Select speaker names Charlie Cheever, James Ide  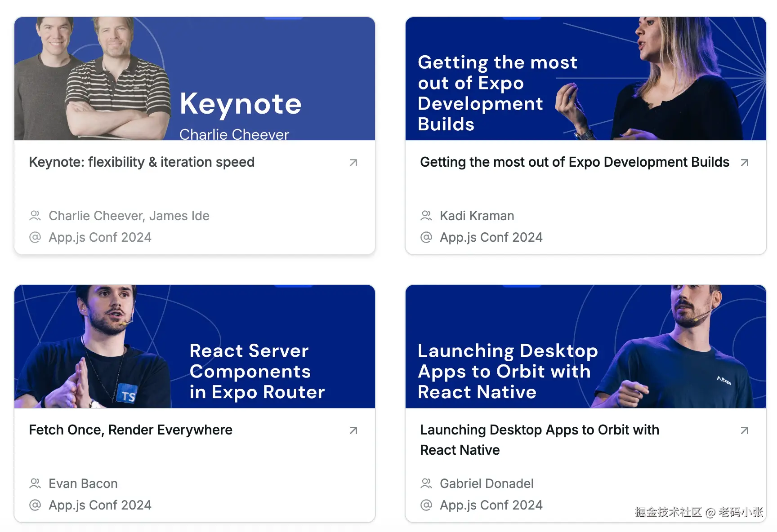click(x=129, y=216)
